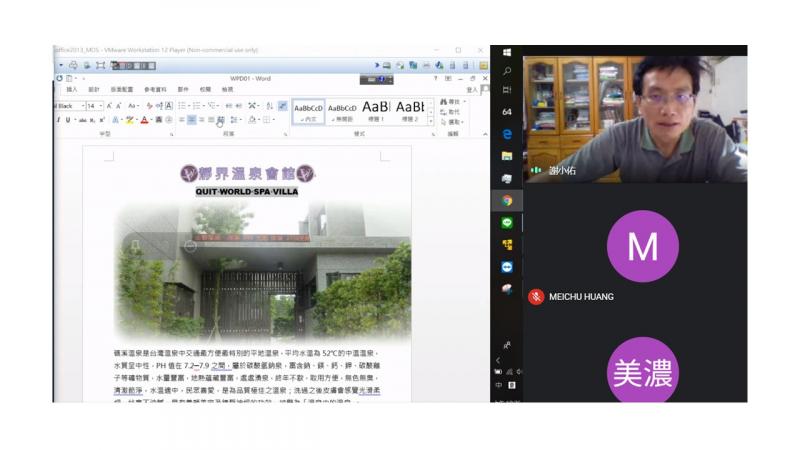Open the font size dropdown arrow
This screenshot has width=800, height=450.
[101, 106]
